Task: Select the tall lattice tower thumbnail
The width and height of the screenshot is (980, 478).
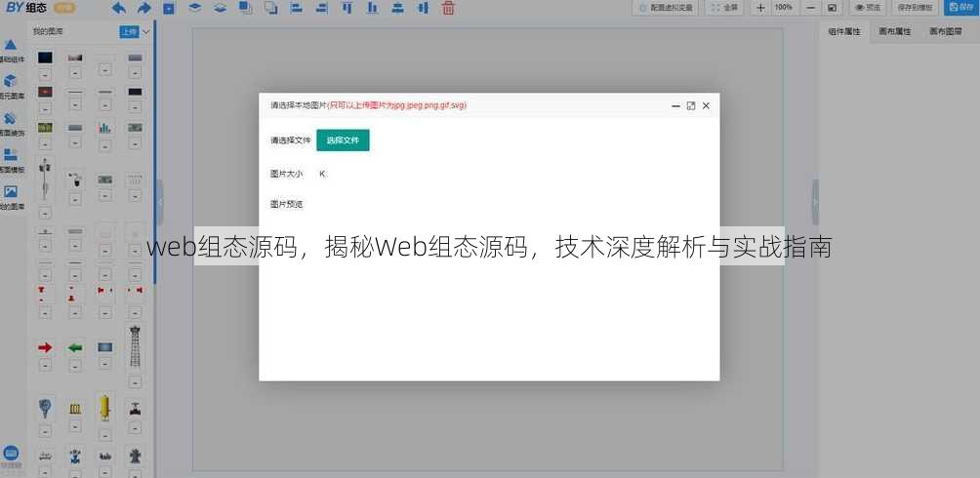Action: tap(135, 346)
